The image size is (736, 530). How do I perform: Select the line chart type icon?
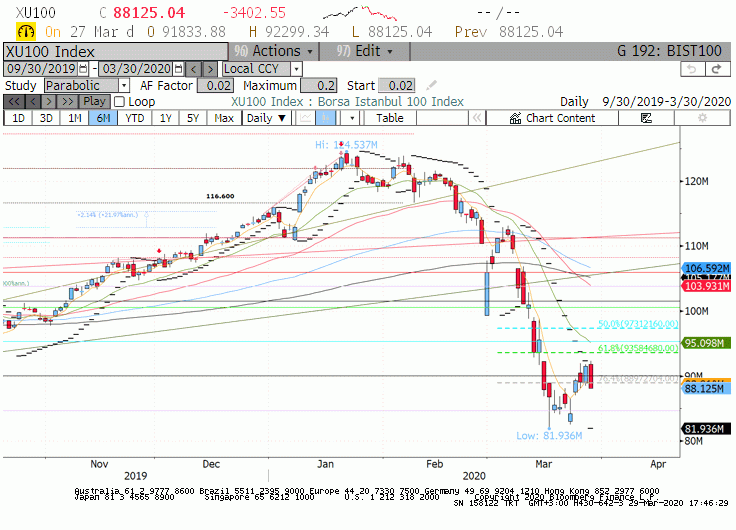(x=305, y=118)
